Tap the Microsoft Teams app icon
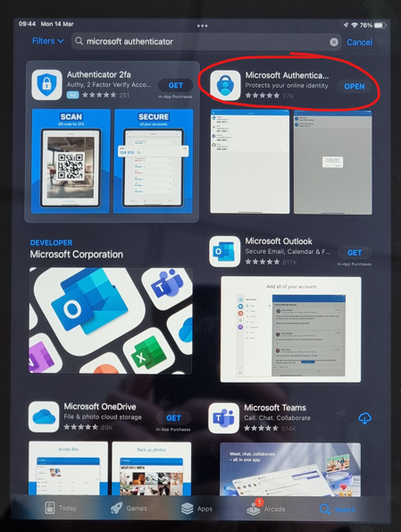Screen dimensions: 401x532 pyautogui.click(x=223, y=418)
